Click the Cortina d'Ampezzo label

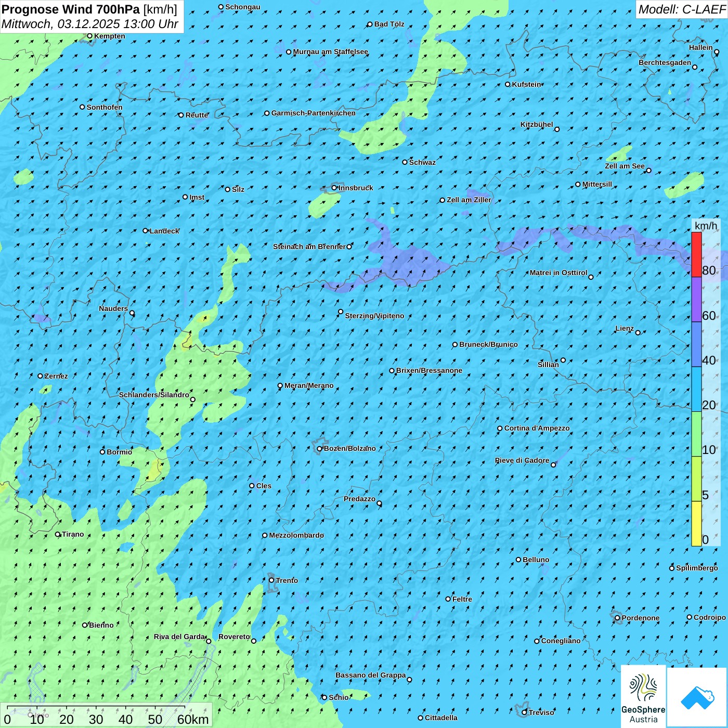pos(537,428)
